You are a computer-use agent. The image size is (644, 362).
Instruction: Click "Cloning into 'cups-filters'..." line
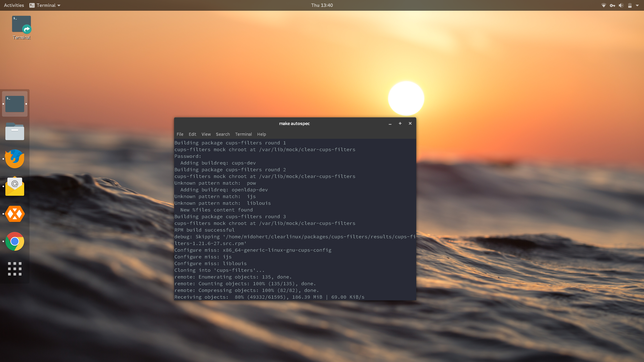(x=219, y=270)
